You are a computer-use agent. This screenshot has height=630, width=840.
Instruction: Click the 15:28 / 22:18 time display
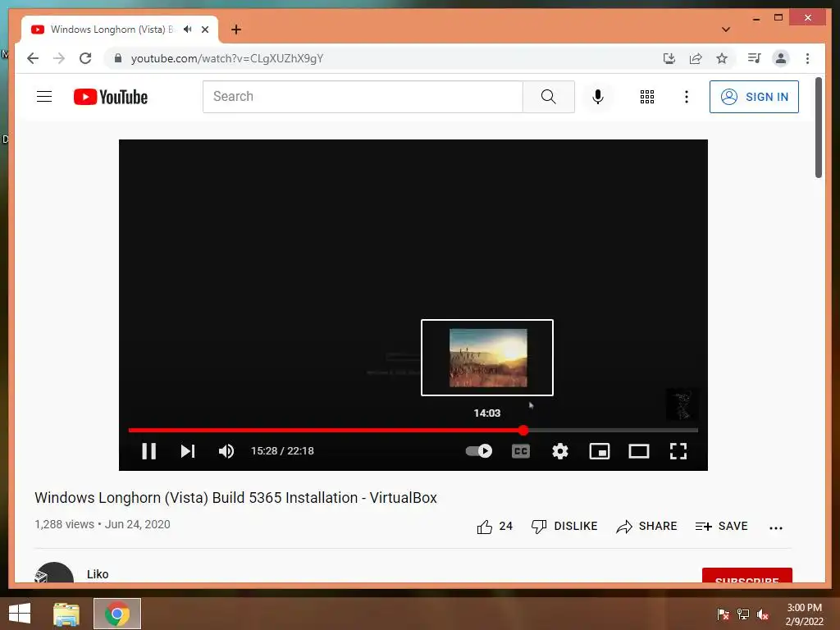282,451
